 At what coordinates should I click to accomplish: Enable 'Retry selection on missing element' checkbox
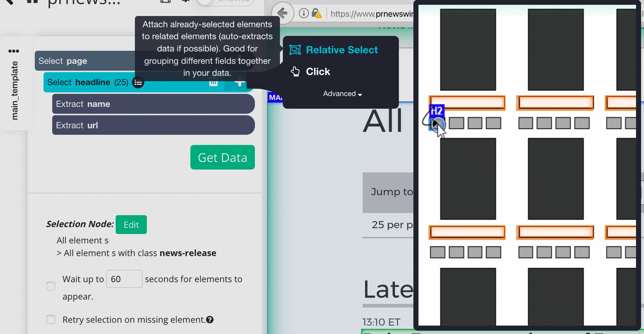click(x=51, y=320)
